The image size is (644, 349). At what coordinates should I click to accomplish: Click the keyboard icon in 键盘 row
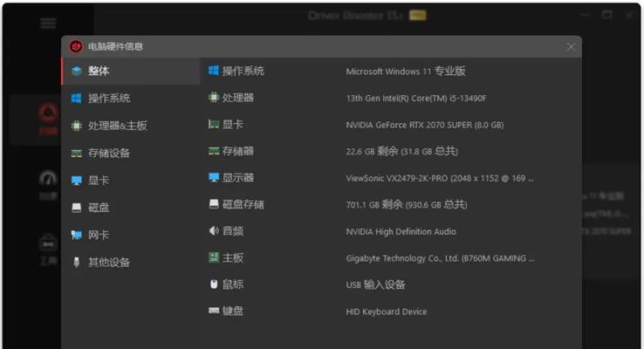click(214, 311)
